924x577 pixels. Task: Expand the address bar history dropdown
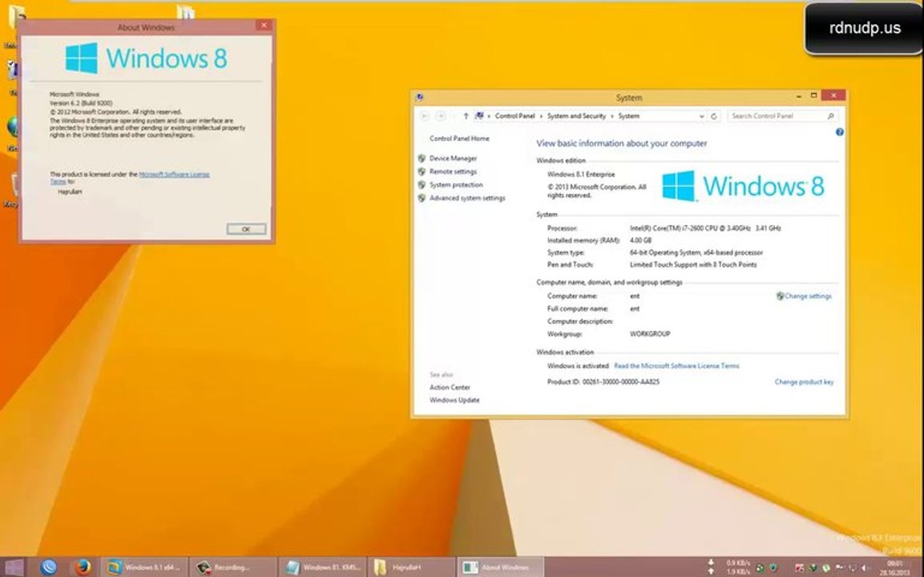point(701,116)
